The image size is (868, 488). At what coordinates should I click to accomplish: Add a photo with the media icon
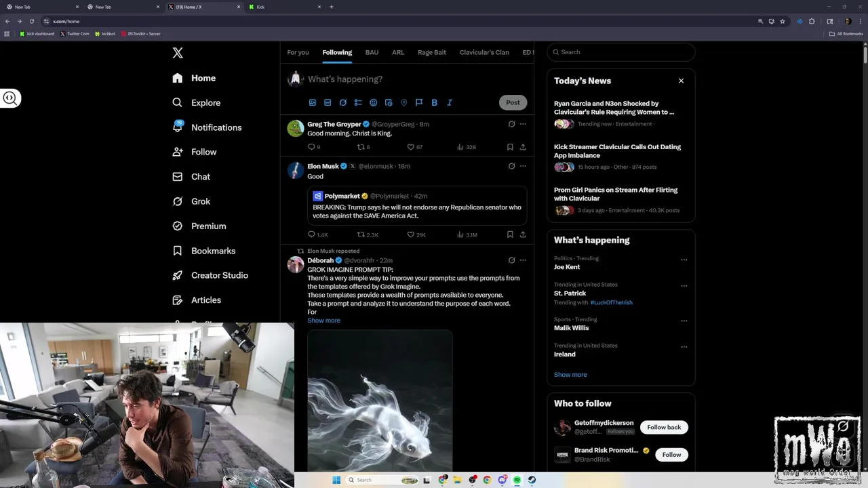313,102
